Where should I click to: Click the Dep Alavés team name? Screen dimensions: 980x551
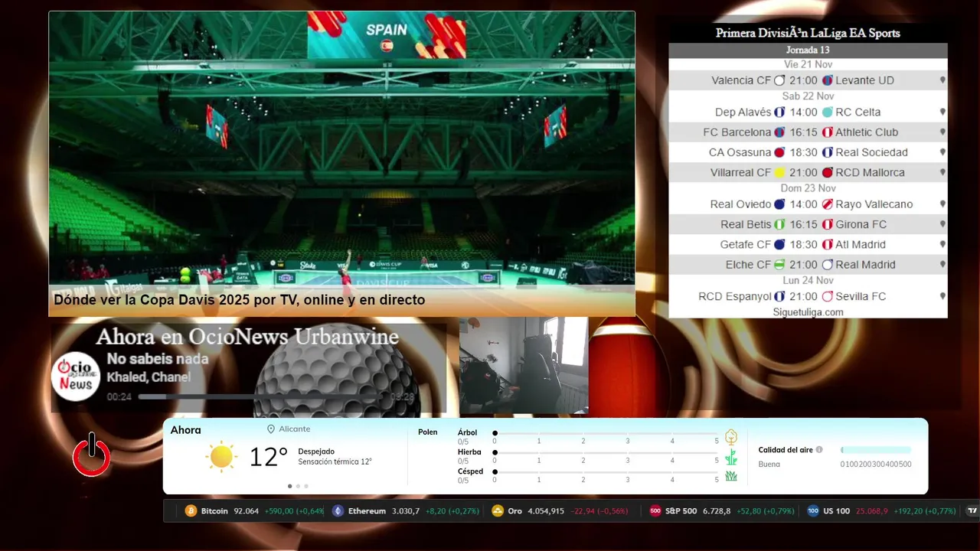(743, 112)
